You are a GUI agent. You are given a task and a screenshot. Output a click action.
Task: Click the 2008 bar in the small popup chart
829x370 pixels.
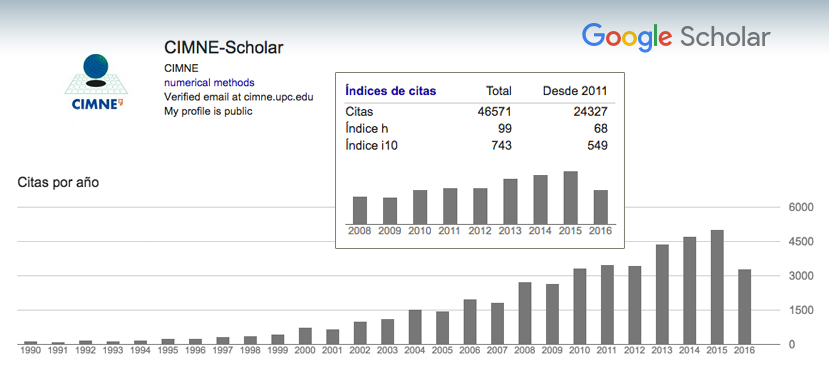360,210
